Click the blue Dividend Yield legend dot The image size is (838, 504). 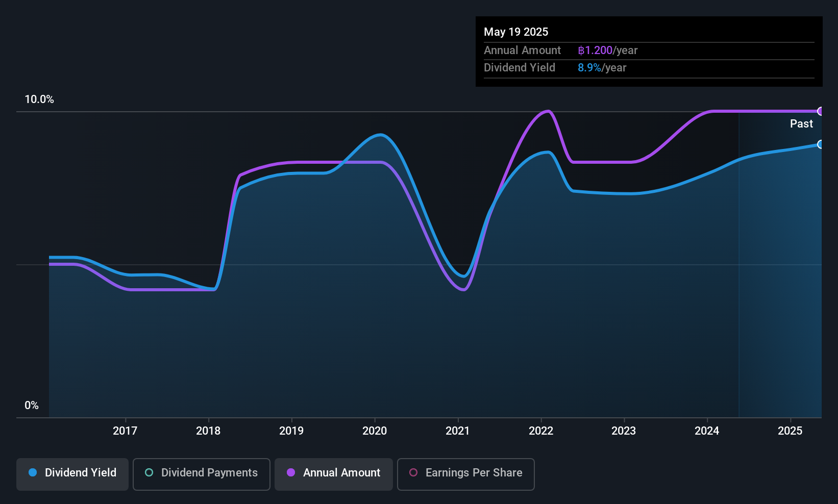click(x=33, y=473)
